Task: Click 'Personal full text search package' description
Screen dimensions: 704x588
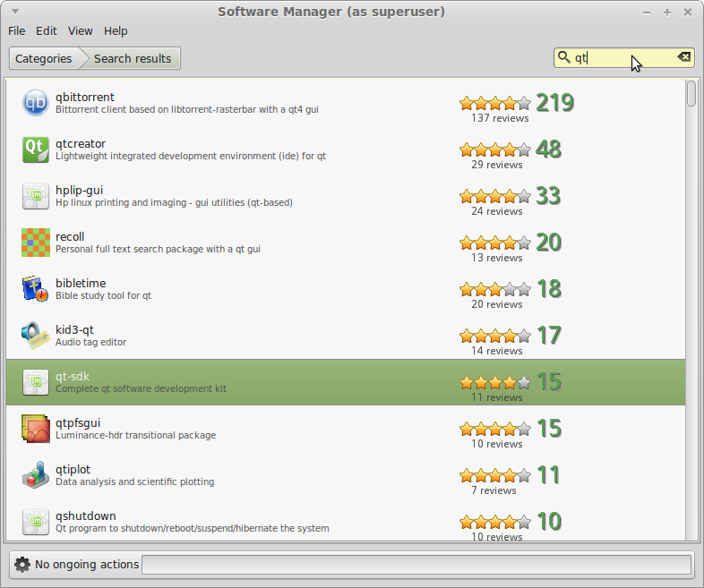Action: point(158,249)
